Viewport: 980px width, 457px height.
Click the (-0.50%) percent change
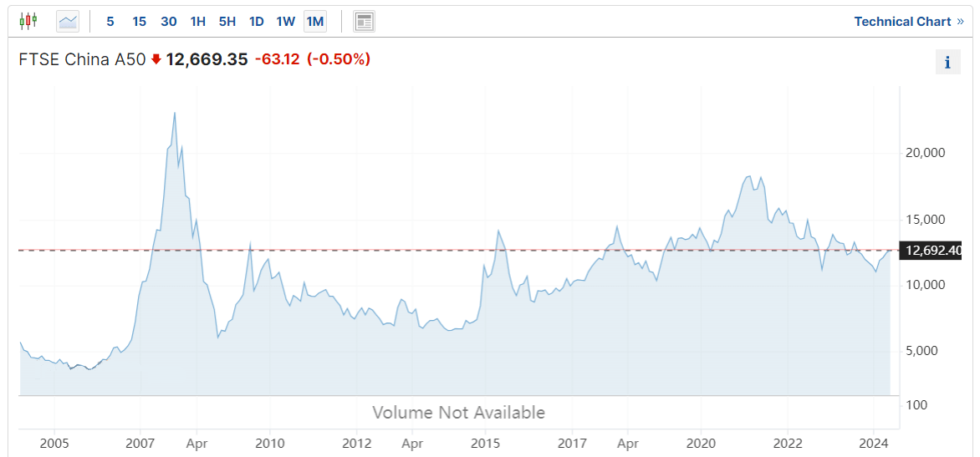pyautogui.click(x=338, y=59)
